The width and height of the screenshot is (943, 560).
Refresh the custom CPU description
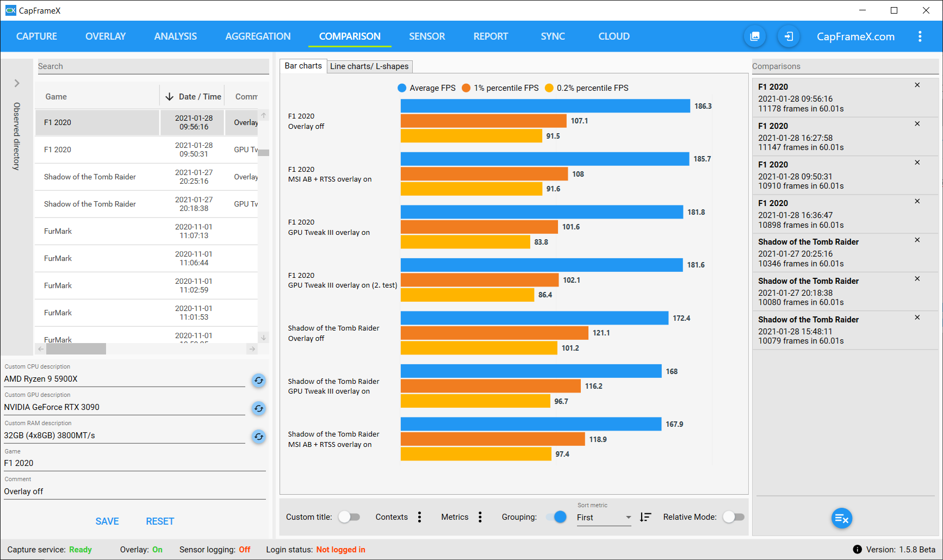(259, 381)
